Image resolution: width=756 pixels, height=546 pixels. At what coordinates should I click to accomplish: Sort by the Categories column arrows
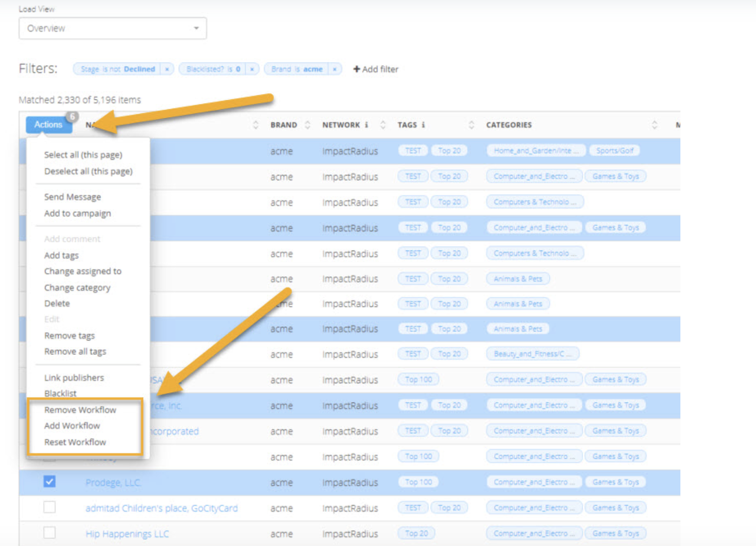click(x=654, y=125)
